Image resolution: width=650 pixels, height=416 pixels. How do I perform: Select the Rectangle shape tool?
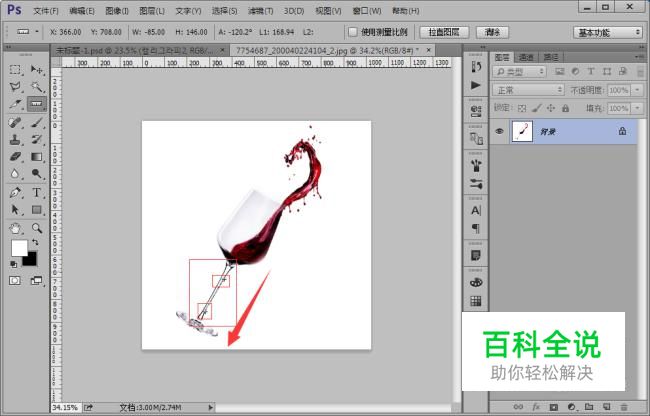[x=36, y=210]
